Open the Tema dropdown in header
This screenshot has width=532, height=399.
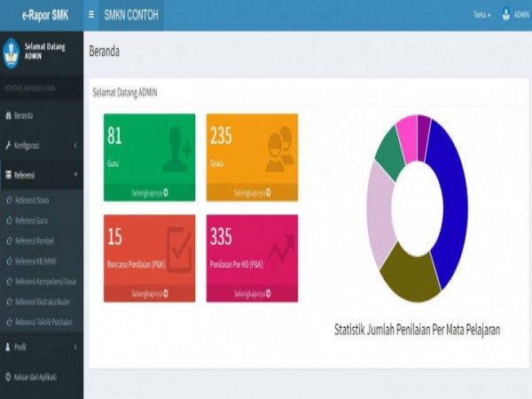click(481, 14)
